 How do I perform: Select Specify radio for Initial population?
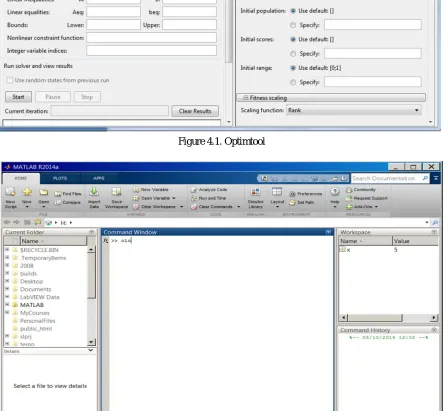(293, 25)
